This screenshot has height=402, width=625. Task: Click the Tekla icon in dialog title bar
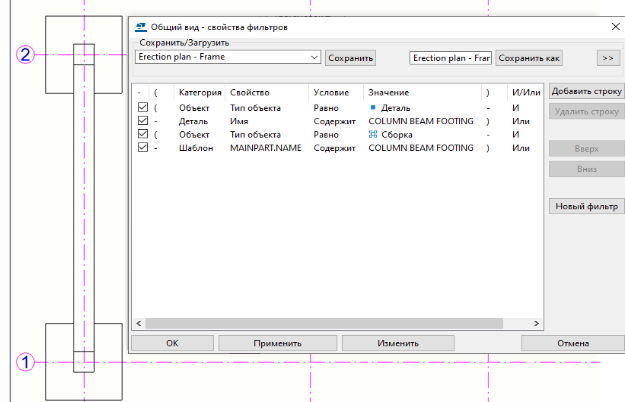tap(141, 29)
